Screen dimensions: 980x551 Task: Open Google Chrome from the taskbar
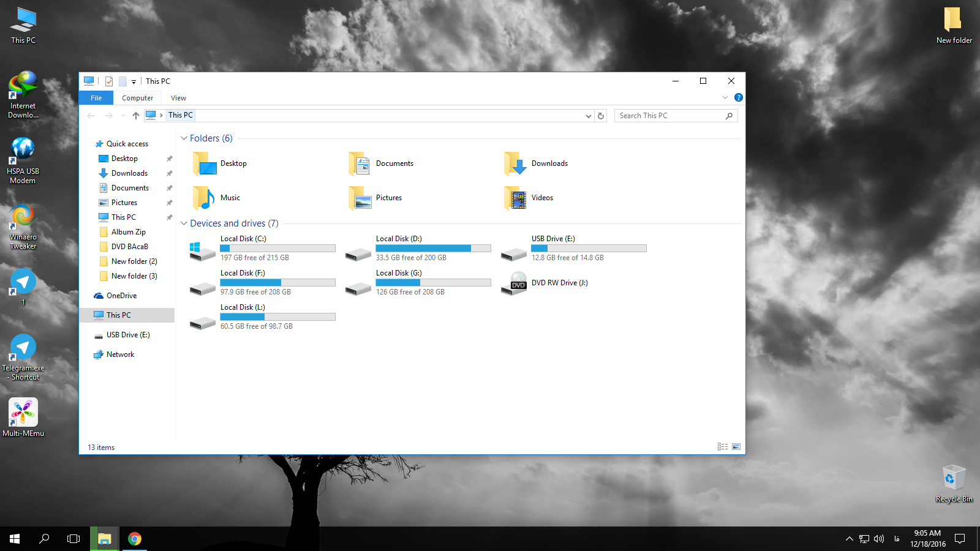(135, 539)
